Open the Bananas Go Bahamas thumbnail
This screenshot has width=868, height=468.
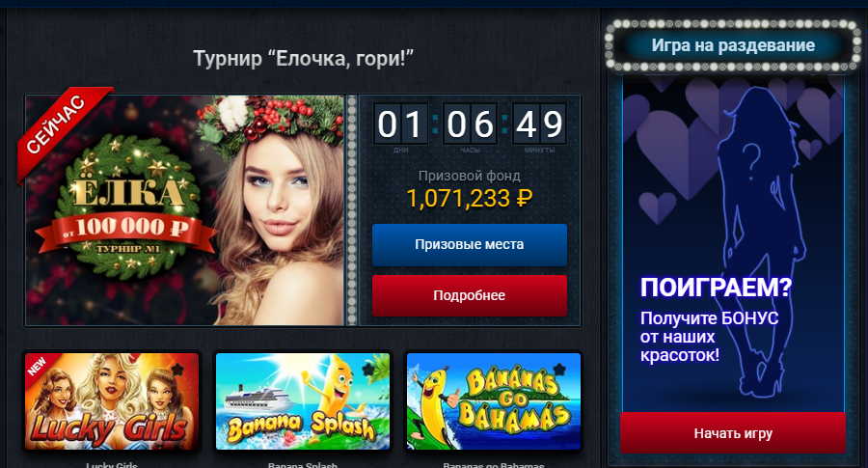(494, 401)
